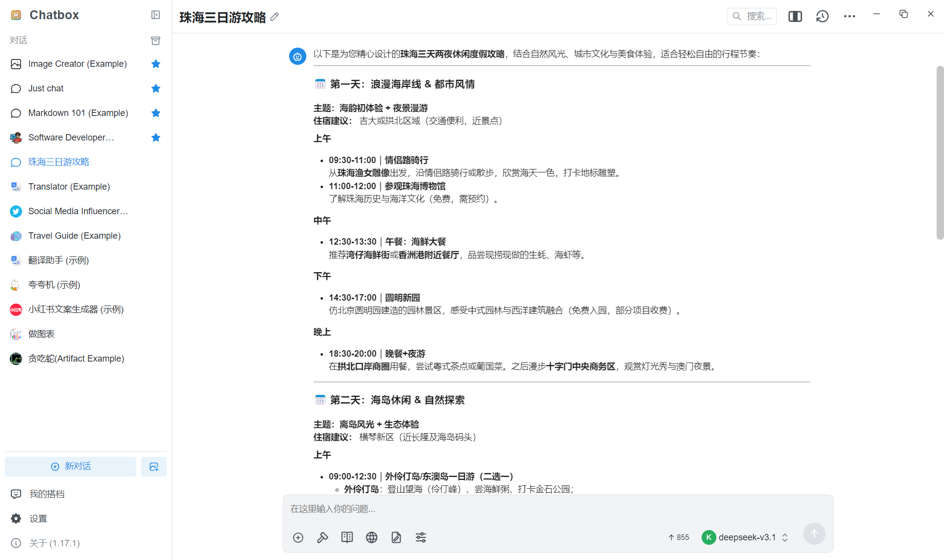Open the three-dots more options menu
Image resolution: width=944 pixels, height=560 pixels.
point(849,16)
